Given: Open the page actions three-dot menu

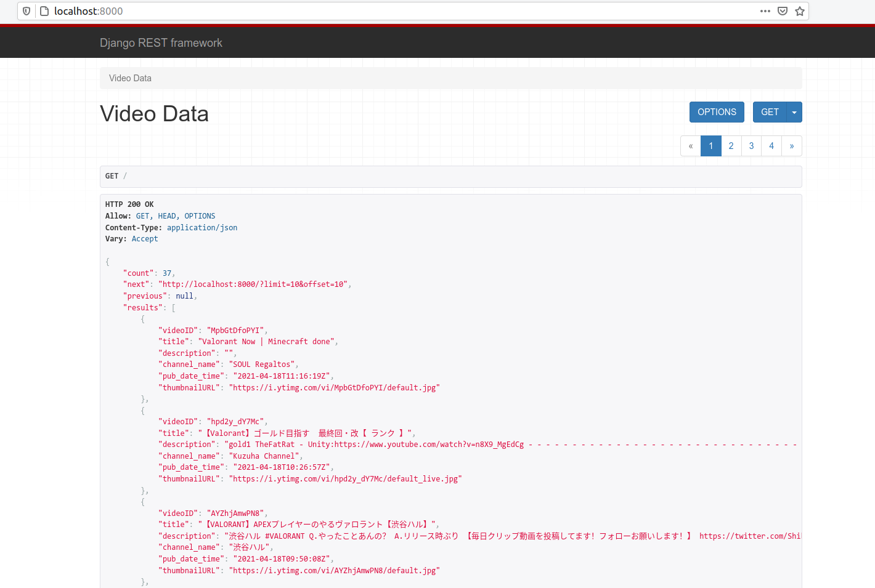Looking at the screenshot, I should pos(765,11).
